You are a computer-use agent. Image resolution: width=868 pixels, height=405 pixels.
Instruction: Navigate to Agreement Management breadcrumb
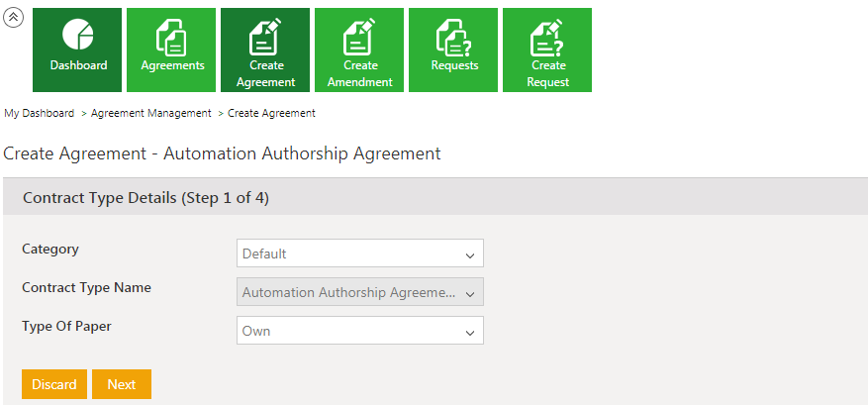coord(151,114)
